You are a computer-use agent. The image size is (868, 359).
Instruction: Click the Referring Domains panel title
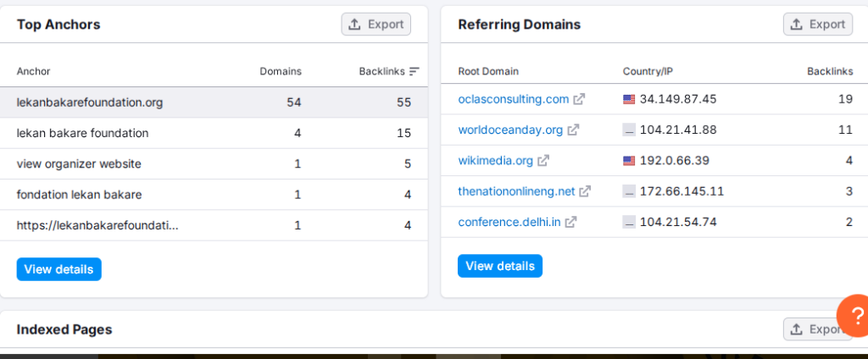520,25
